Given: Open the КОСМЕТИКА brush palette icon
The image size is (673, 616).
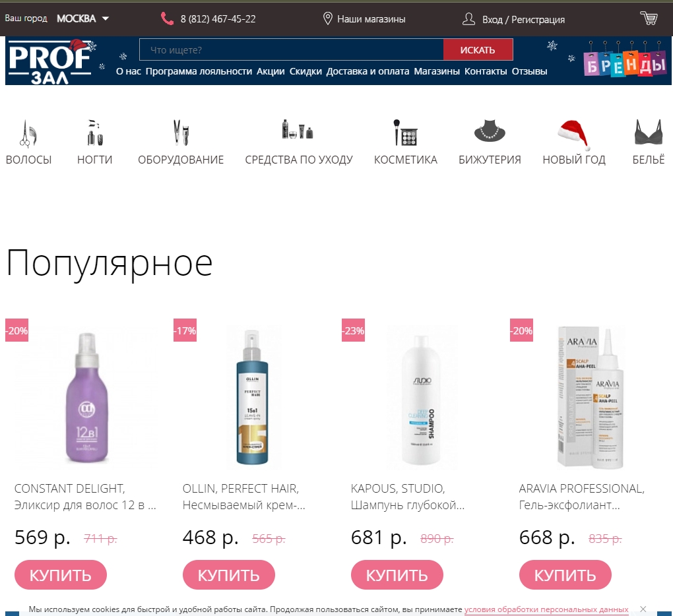Looking at the screenshot, I should pos(405,133).
